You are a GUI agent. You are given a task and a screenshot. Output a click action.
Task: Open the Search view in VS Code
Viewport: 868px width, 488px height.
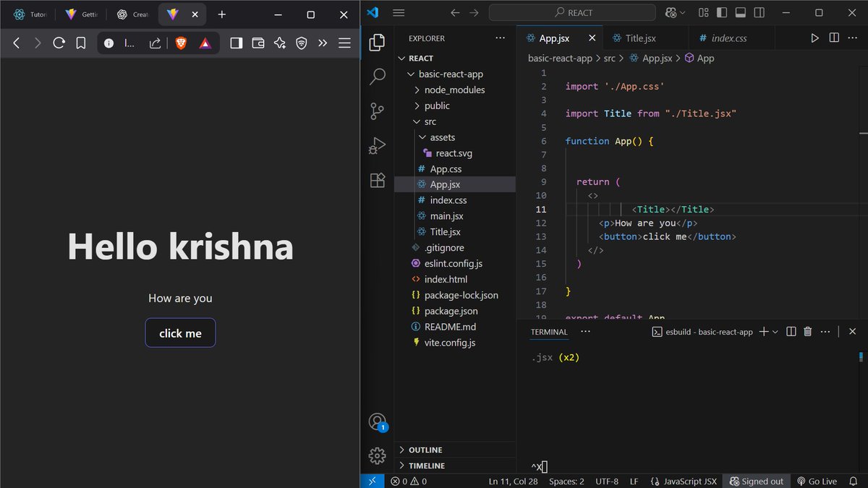pyautogui.click(x=377, y=77)
